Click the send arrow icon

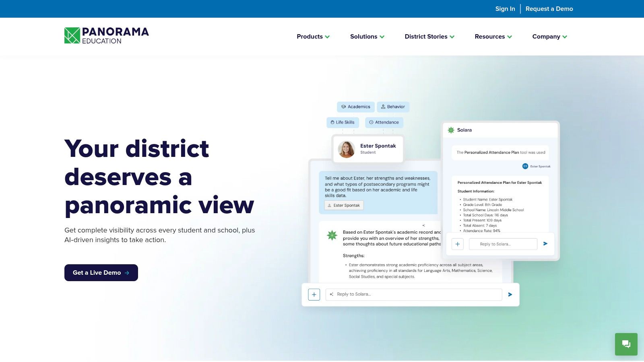pyautogui.click(x=510, y=294)
